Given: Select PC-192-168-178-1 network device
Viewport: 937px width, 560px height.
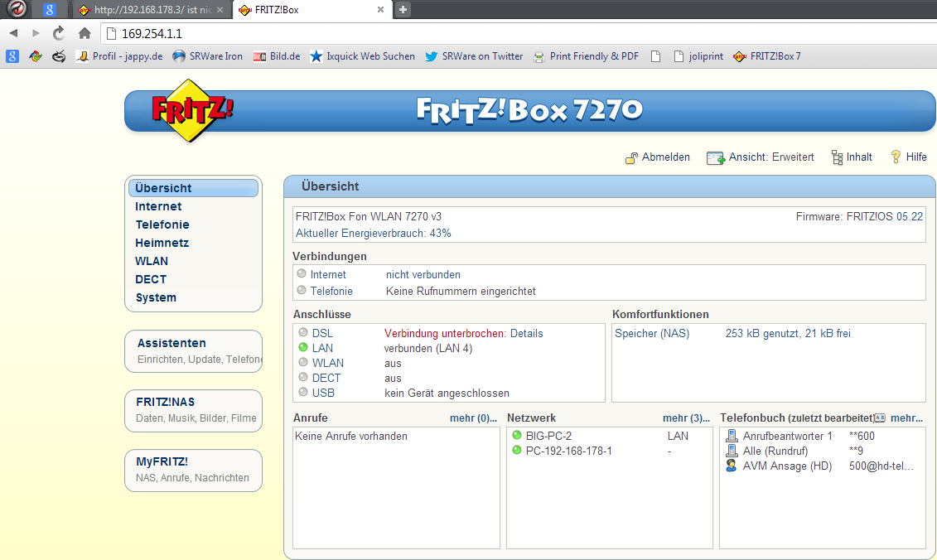Looking at the screenshot, I should (x=569, y=451).
